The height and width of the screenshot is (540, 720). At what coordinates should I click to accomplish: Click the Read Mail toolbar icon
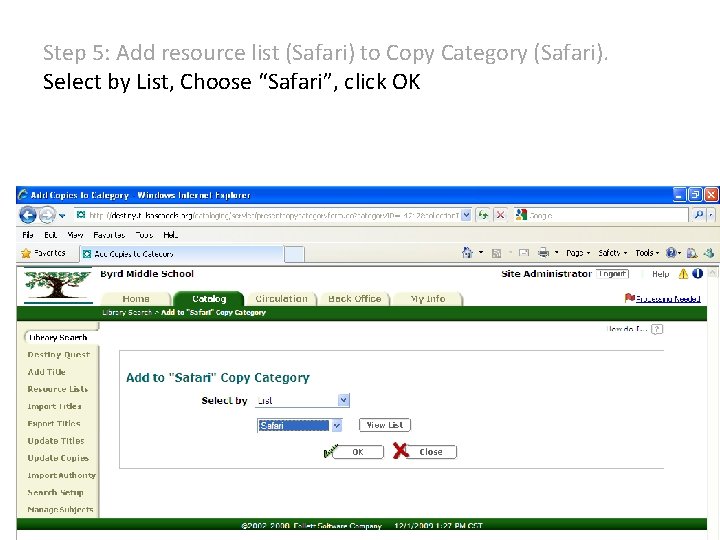tap(524, 253)
